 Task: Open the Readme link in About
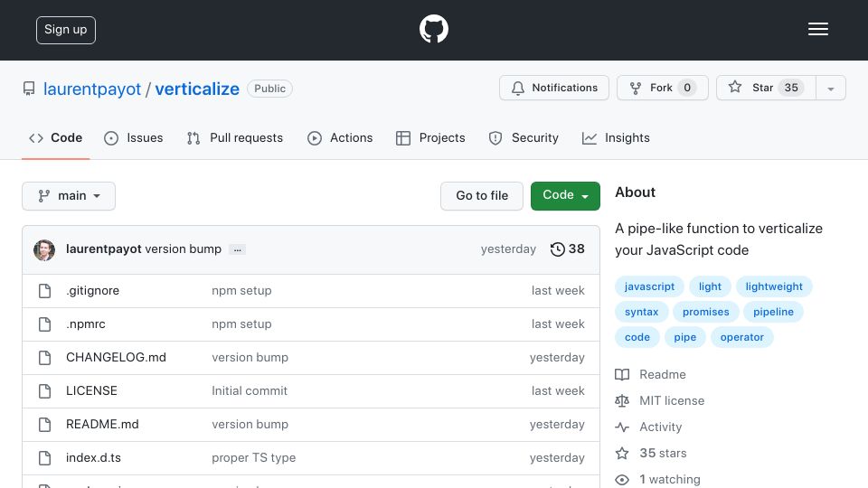[x=651, y=374]
